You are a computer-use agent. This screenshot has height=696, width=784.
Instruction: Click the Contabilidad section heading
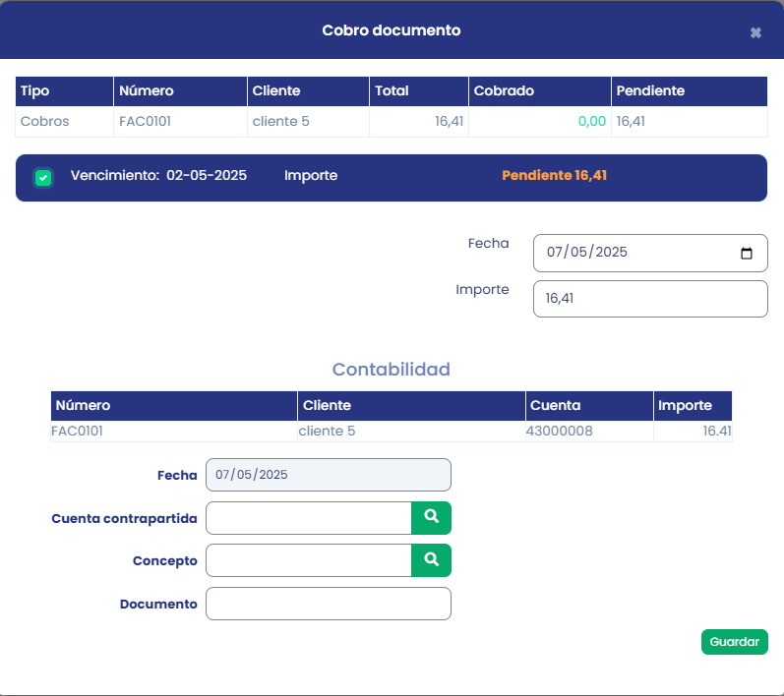(x=391, y=370)
